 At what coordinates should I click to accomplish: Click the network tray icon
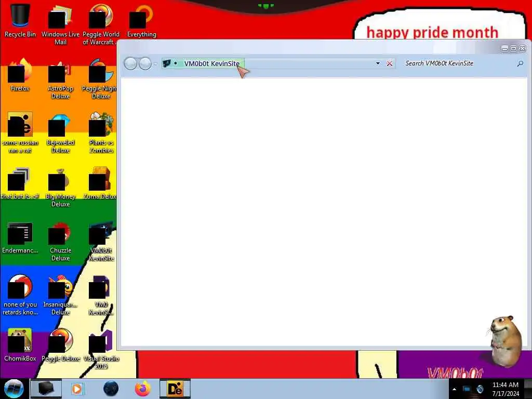(467, 389)
